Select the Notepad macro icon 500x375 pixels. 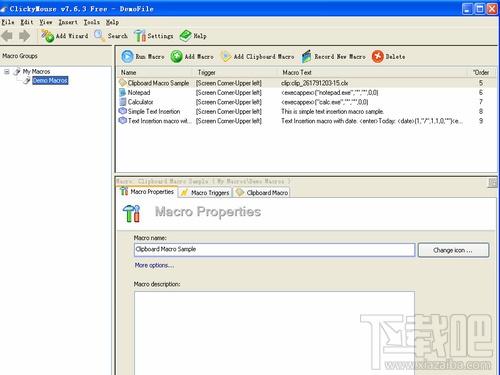tap(123, 92)
